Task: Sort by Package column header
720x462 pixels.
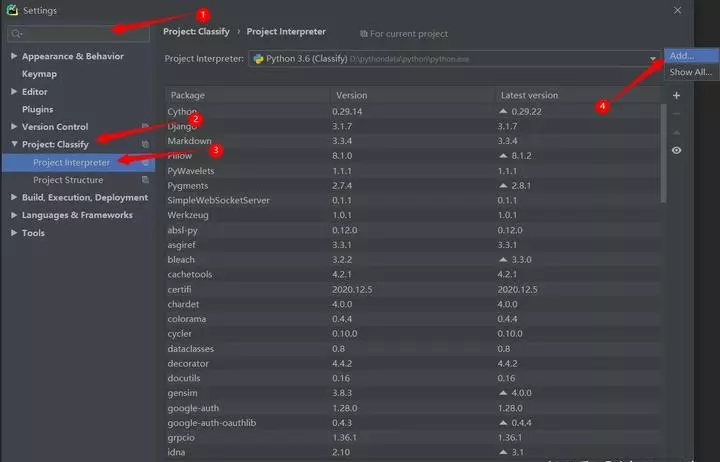Action: click(248, 95)
